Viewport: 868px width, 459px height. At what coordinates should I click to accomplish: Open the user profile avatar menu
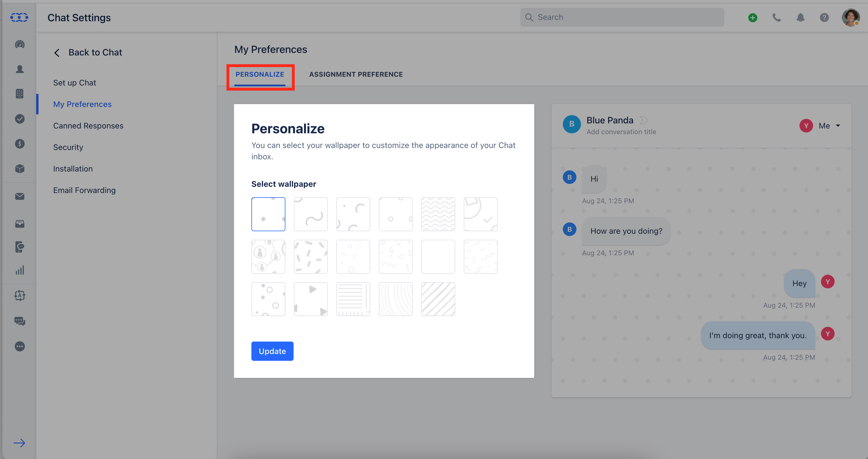pos(850,18)
